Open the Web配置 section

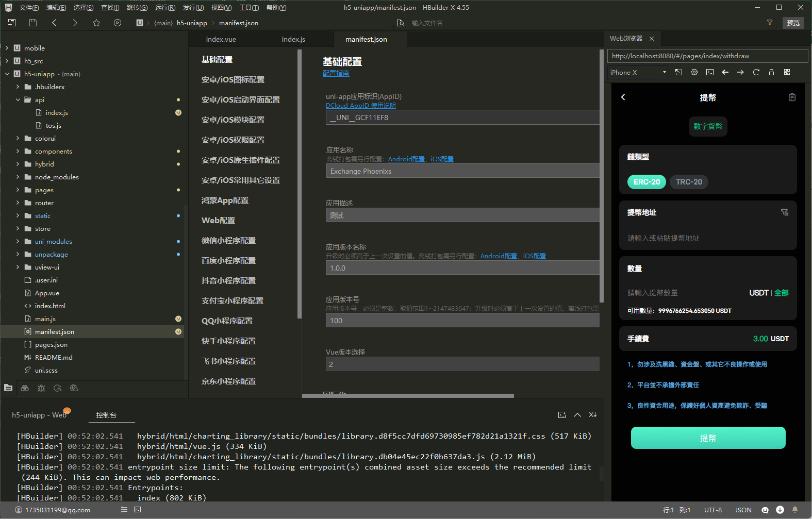pyautogui.click(x=218, y=220)
